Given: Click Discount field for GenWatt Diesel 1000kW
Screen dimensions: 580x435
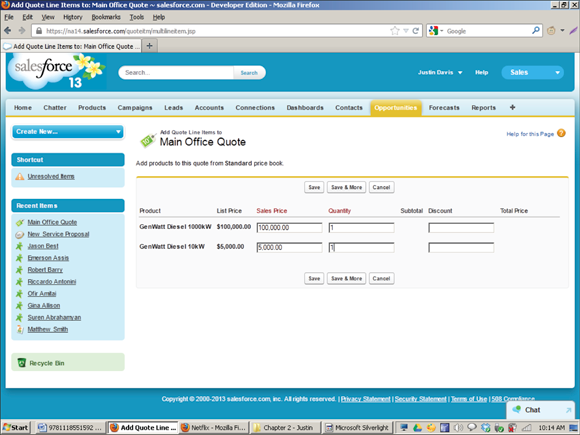Looking at the screenshot, I should (x=461, y=227).
